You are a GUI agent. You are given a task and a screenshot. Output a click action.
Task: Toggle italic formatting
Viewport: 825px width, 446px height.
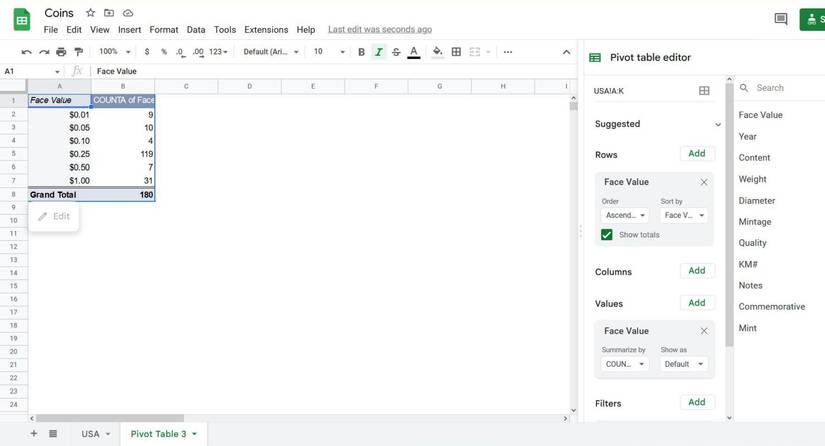(x=378, y=52)
